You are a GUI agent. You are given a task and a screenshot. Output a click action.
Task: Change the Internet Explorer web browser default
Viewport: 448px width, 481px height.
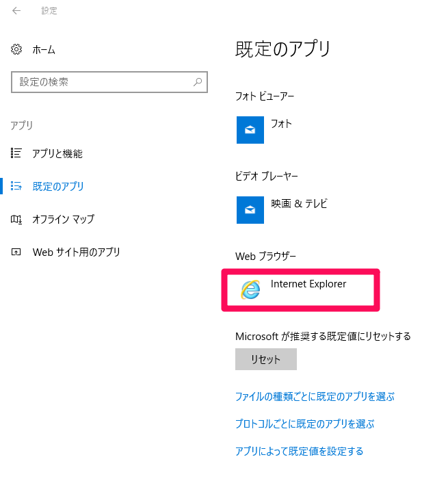[300, 290]
